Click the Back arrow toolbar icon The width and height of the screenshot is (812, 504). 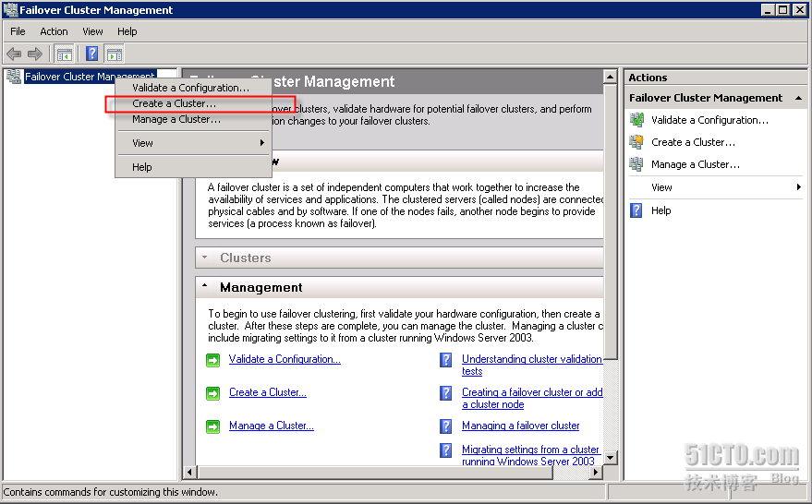point(14,54)
